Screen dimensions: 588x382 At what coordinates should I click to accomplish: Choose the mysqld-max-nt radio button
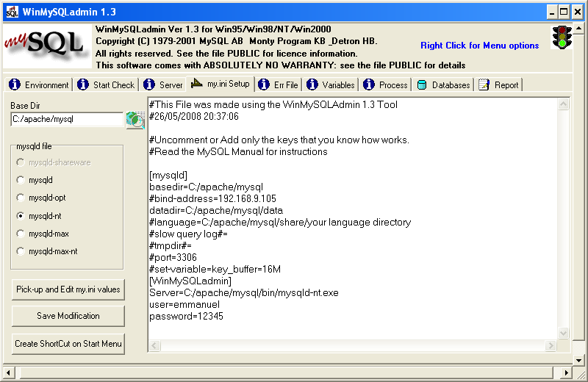click(x=20, y=251)
